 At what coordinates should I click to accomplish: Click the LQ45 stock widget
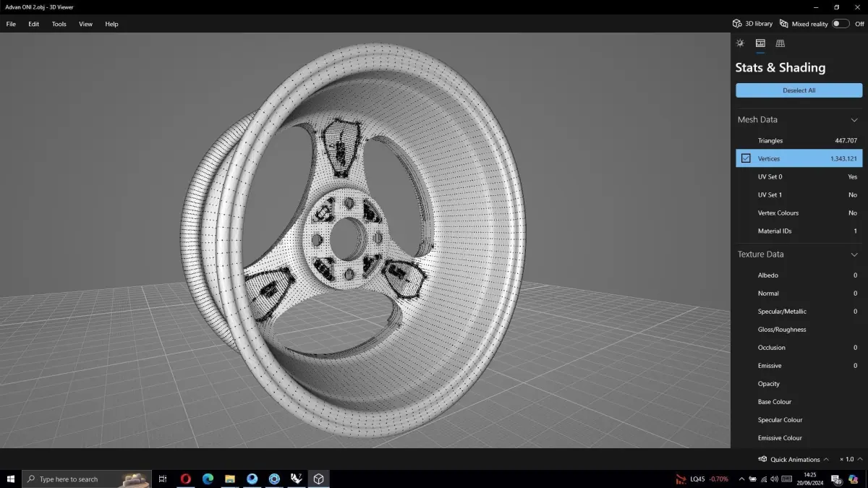click(x=702, y=479)
